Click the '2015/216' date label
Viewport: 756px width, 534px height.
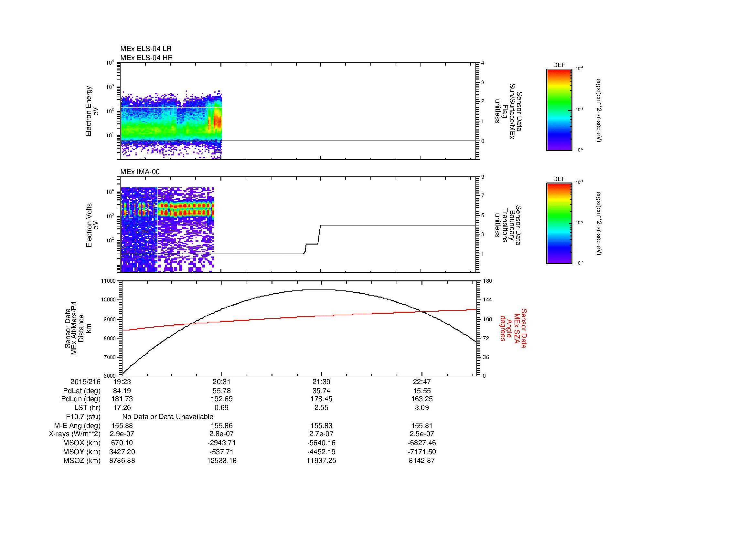85,382
